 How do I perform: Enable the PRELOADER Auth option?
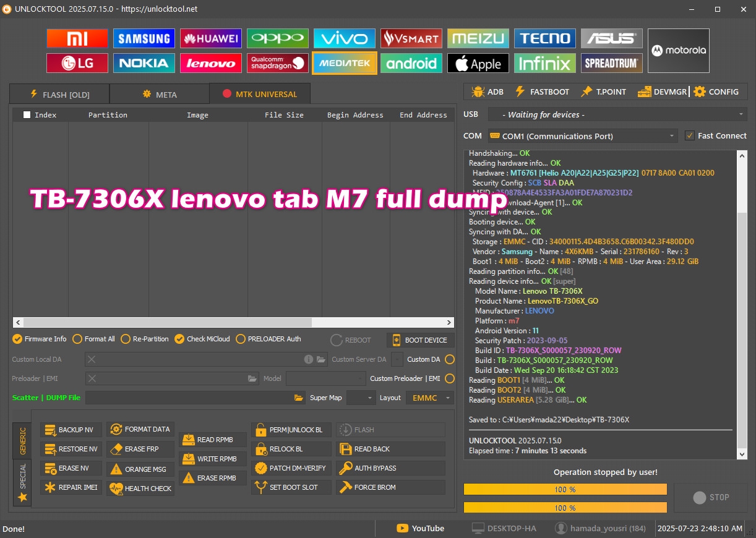click(241, 339)
